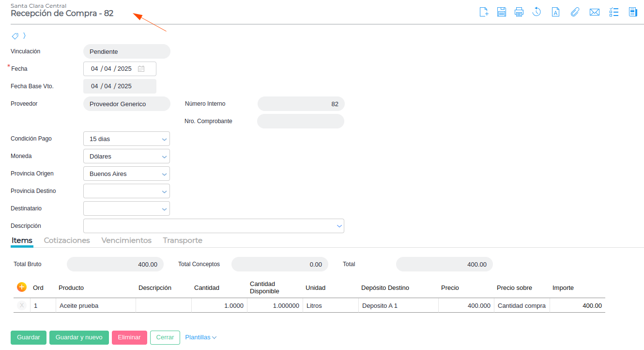
Task: Click the new document icon
Action: point(484,12)
